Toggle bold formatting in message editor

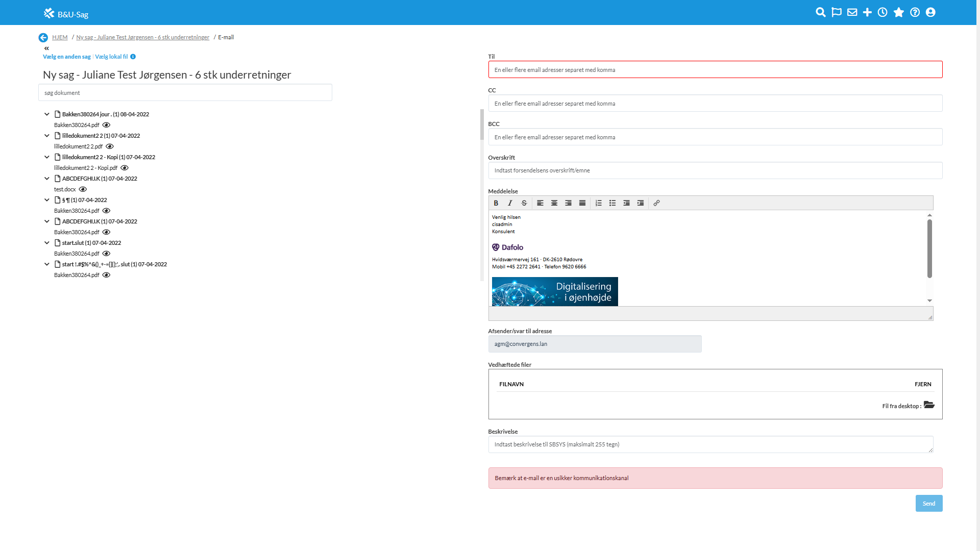point(496,203)
